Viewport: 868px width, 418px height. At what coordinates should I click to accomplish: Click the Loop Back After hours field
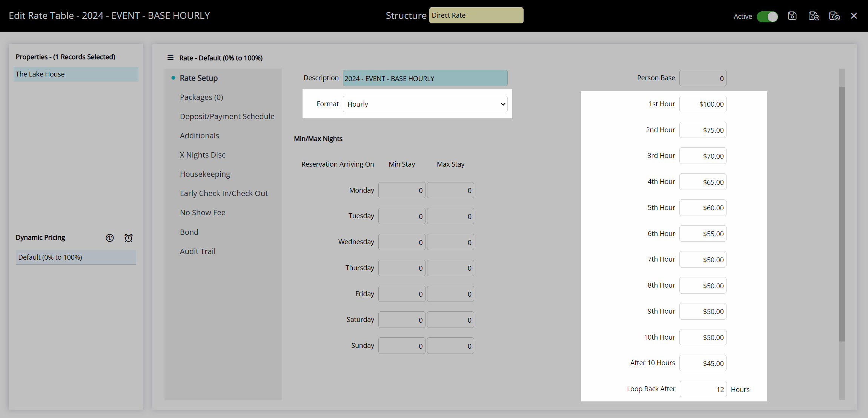click(x=703, y=389)
